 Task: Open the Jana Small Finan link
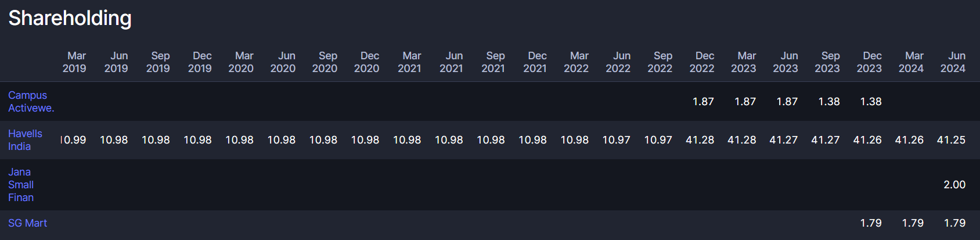click(21, 185)
